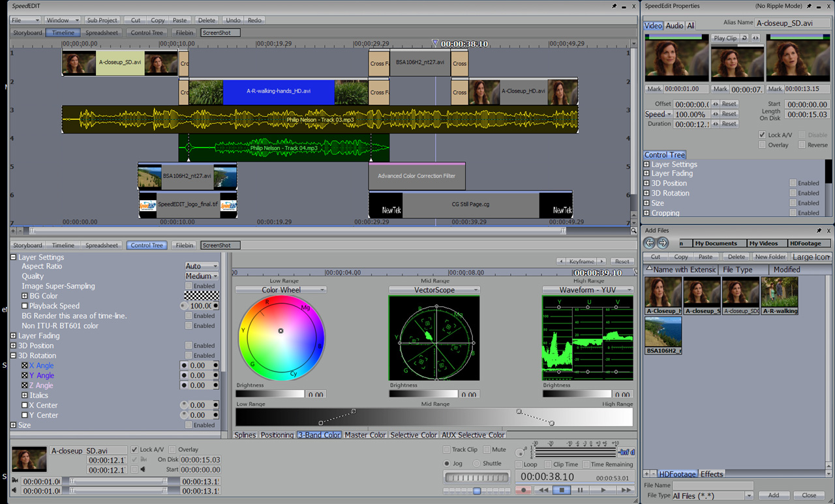Check the Reverse option in Properties
The image size is (835, 504).
point(802,145)
